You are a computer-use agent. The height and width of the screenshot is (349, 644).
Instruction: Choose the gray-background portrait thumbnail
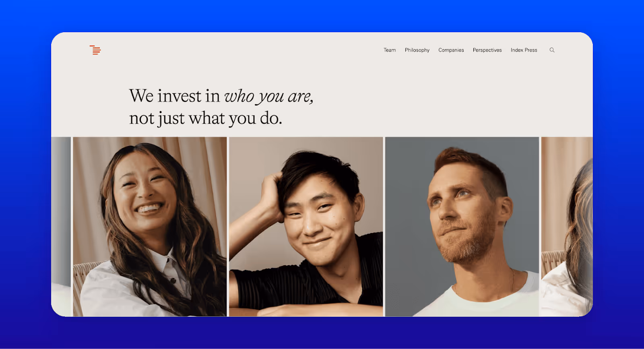pos(462,227)
